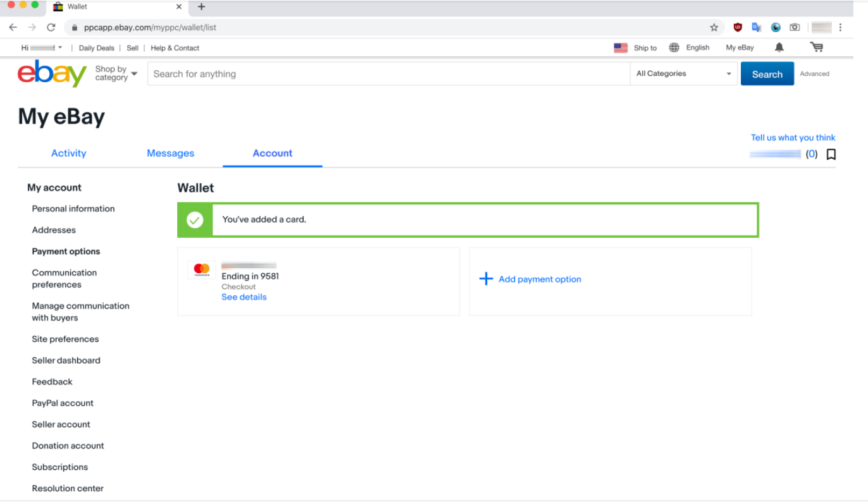Open Daily Deals link
Screen dimensions: 868x502
97,48
